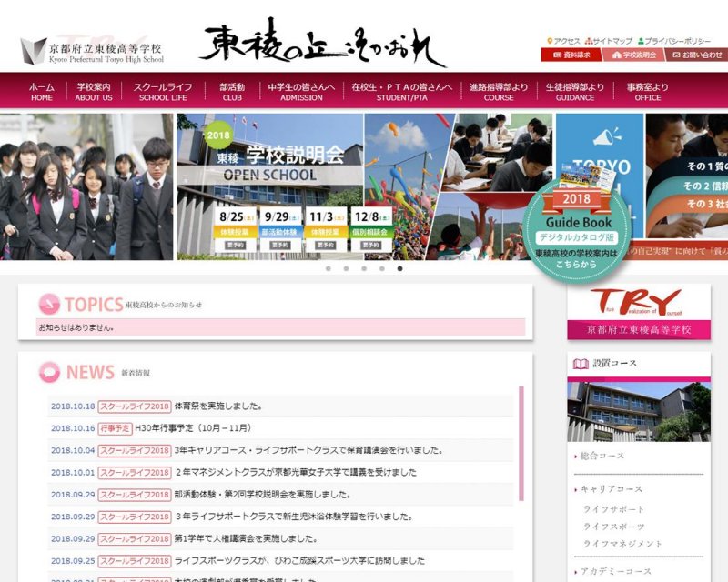Open the 体育祭を実施しました news link
Screen dimensions: 728x582
click(x=218, y=406)
